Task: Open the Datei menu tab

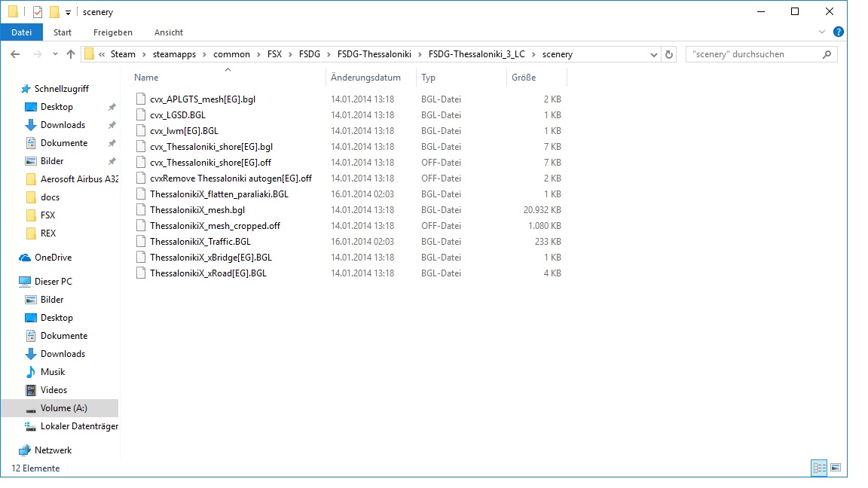Action: [x=22, y=32]
